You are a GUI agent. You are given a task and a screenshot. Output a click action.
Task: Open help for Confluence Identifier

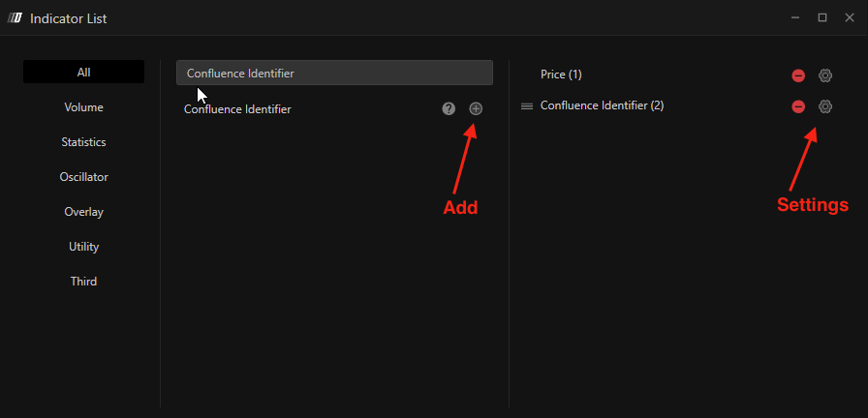(x=449, y=109)
